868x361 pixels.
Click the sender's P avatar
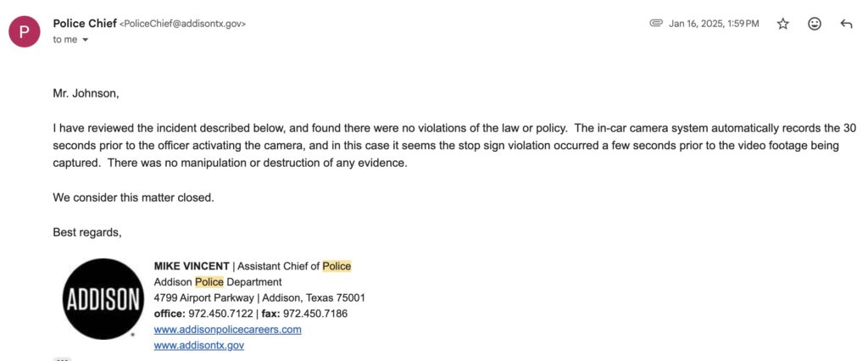pos(24,31)
